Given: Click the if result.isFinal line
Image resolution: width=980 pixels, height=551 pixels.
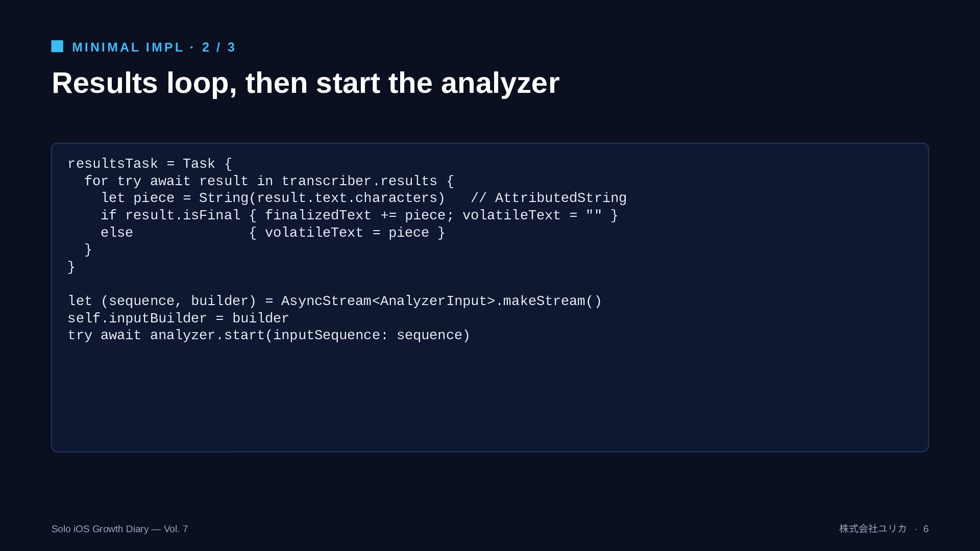Looking at the screenshot, I should point(359,215).
